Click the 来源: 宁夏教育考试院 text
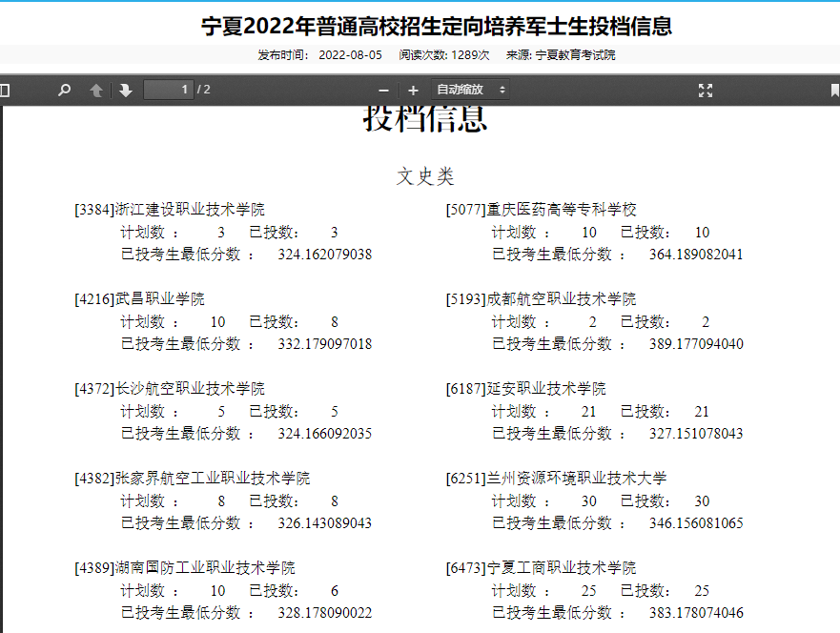Viewport: 840px width, 633px height. [561, 55]
